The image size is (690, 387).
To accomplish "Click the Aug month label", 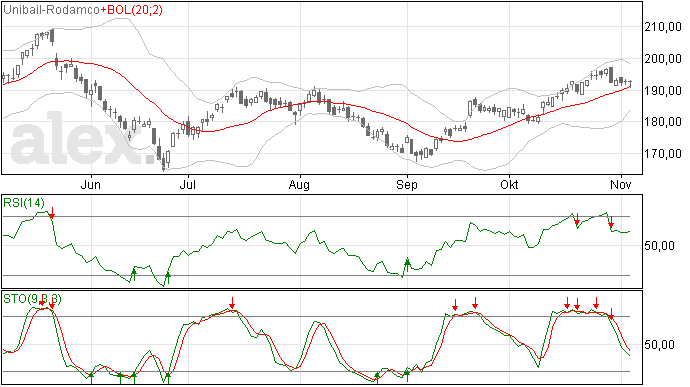I will [299, 185].
